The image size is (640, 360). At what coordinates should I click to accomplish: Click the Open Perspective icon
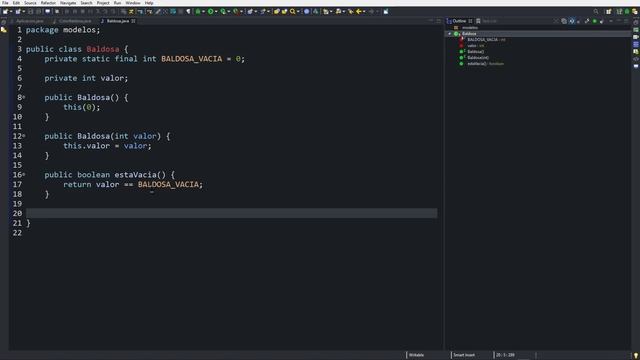click(x=609, y=11)
